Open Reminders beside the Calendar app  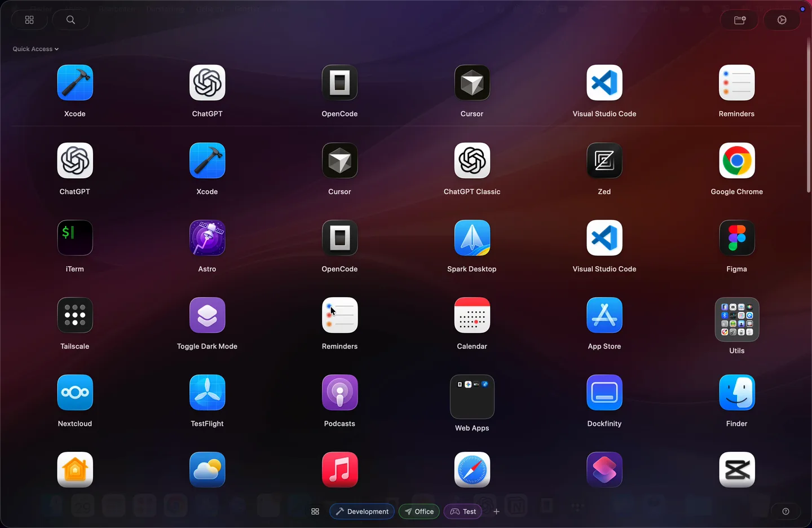[340, 315]
